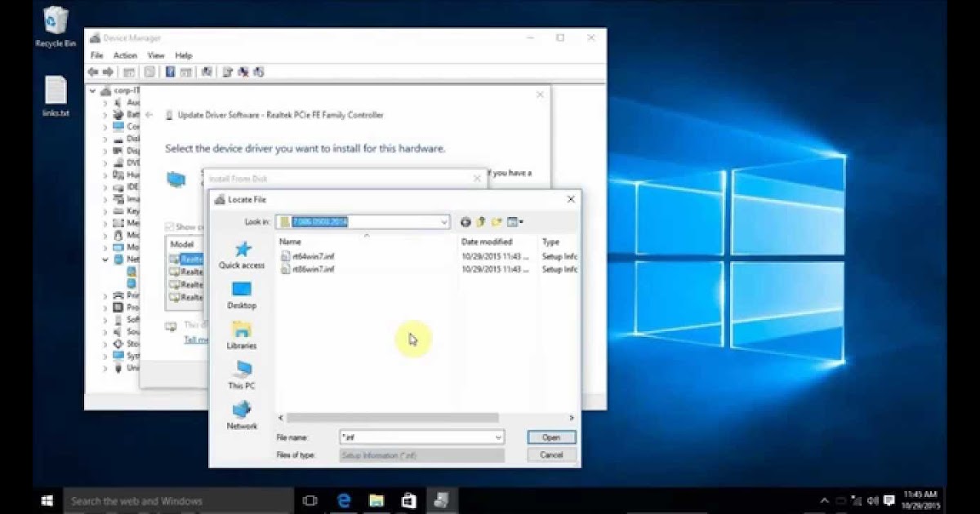Create a new folder in Locate File dialog
Image resolution: width=980 pixels, height=514 pixels.
[497, 222]
